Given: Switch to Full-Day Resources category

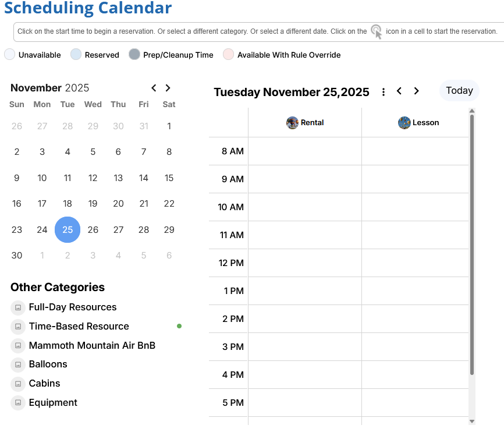Looking at the screenshot, I should pyautogui.click(x=73, y=307).
